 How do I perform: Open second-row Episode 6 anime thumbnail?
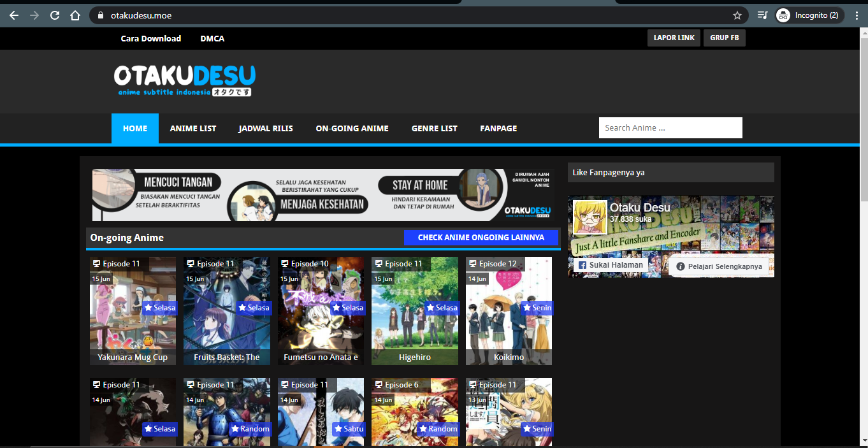tap(415, 412)
